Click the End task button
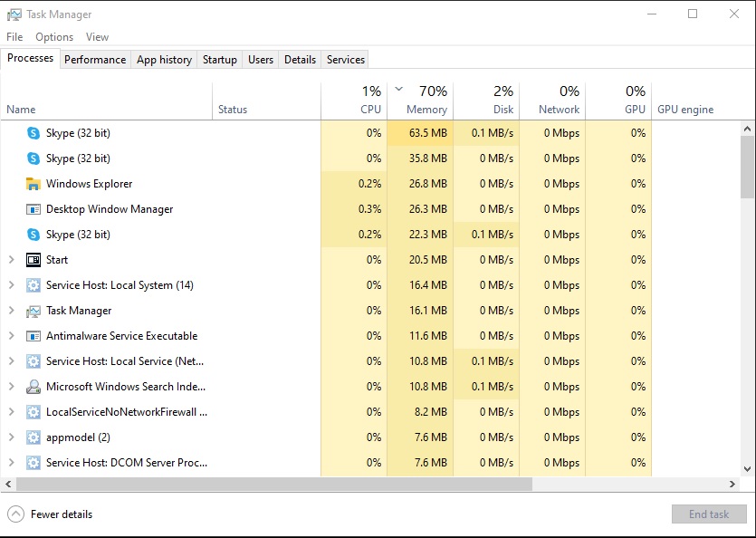The image size is (756, 538). coord(709,514)
